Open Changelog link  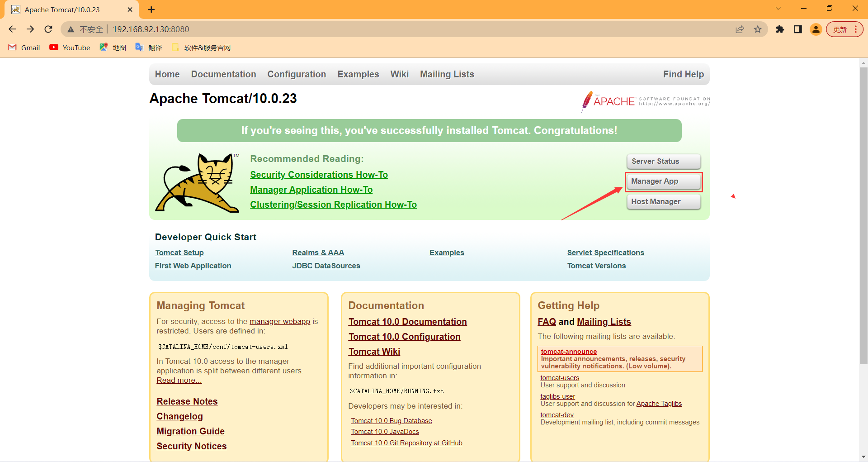click(179, 416)
